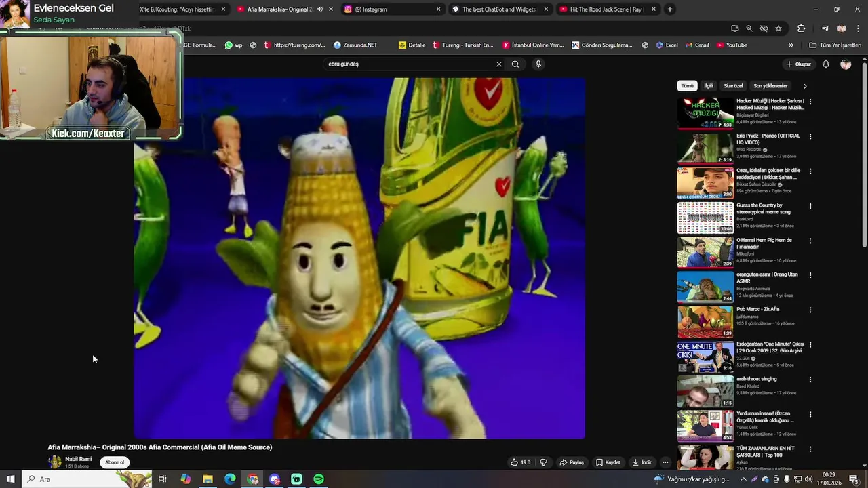Open options for Pub Maroc Zit Afia video

tap(810, 310)
